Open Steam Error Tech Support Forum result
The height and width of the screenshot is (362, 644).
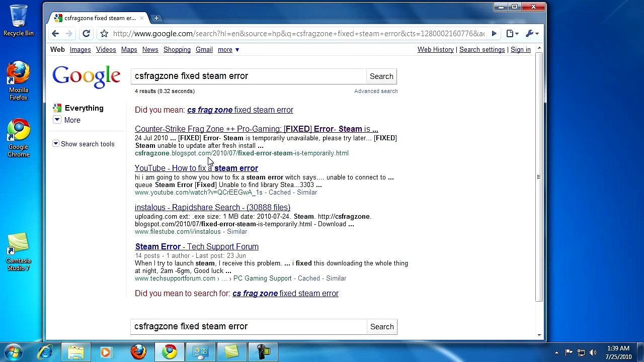coord(197,247)
